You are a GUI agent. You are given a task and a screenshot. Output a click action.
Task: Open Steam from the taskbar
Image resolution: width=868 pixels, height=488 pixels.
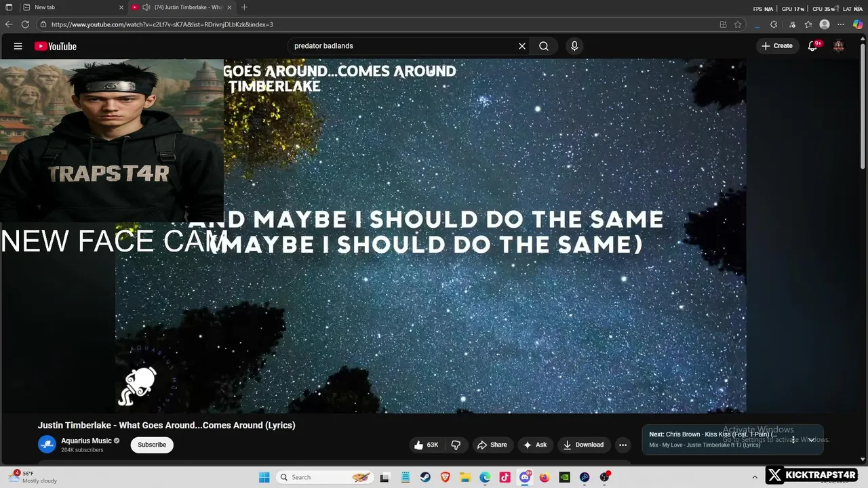pyautogui.click(x=425, y=477)
